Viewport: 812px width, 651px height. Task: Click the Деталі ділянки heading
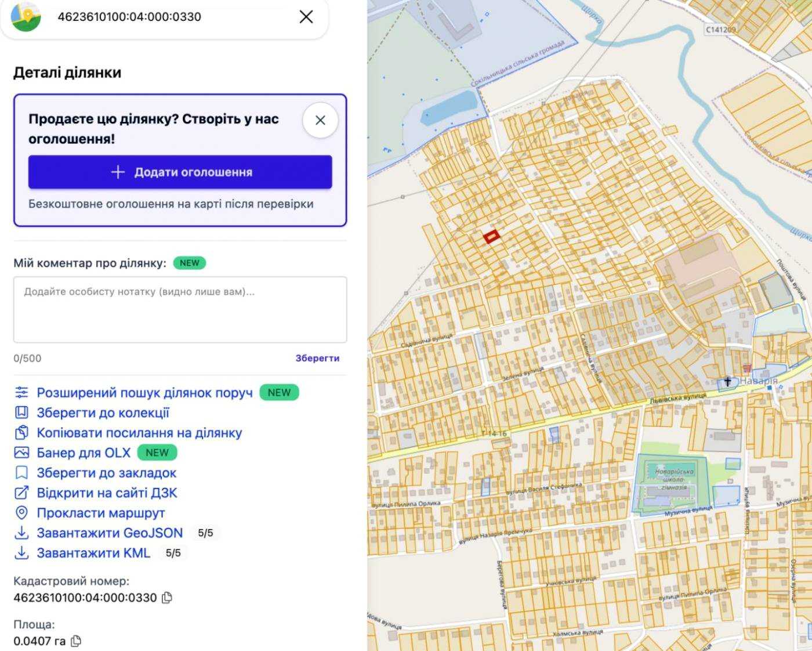click(x=67, y=73)
